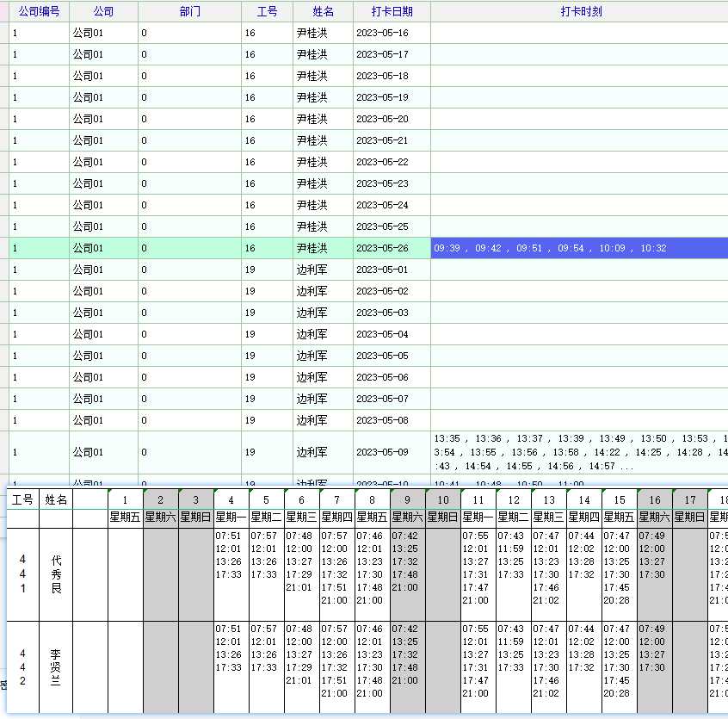Select the highlighted punch times cell starting 09:39

tap(579, 248)
